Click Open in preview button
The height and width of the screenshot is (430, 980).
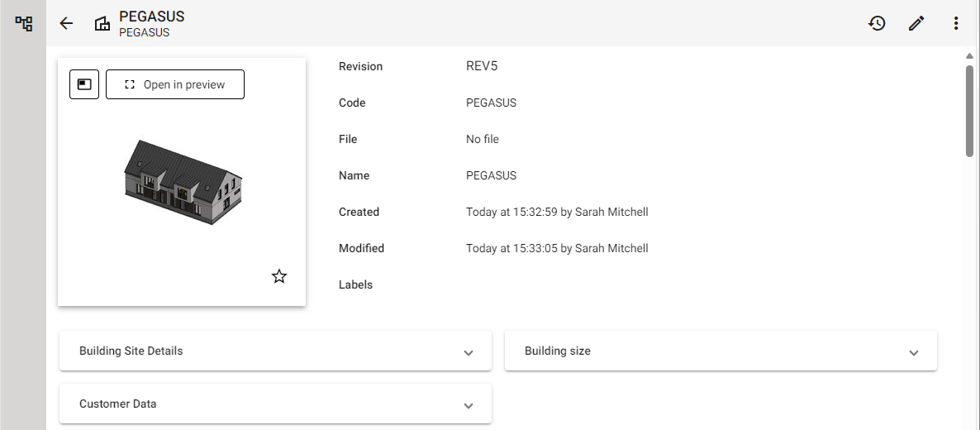(175, 84)
